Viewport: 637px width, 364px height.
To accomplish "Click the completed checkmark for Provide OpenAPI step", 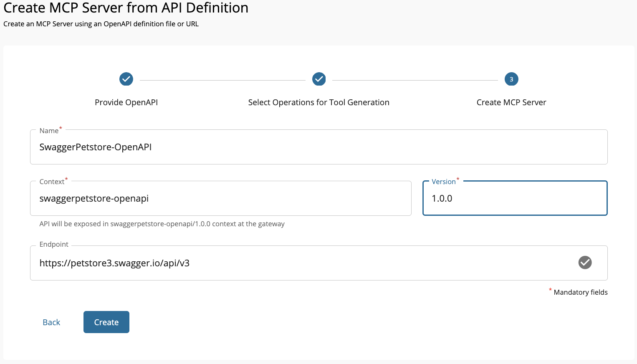I will click(126, 79).
